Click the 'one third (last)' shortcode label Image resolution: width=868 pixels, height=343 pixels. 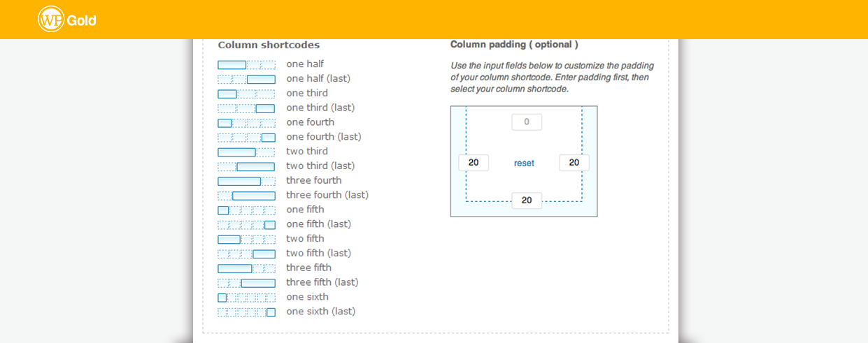pos(320,108)
